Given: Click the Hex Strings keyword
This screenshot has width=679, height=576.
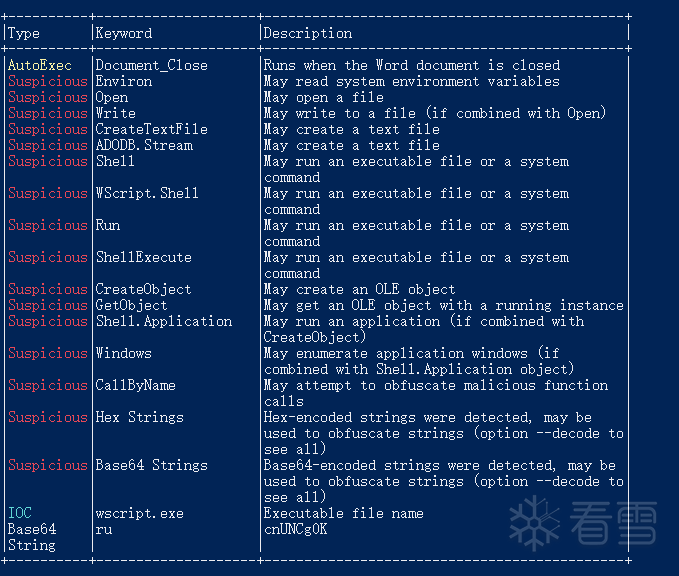Looking at the screenshot, I should coord(139,417).
